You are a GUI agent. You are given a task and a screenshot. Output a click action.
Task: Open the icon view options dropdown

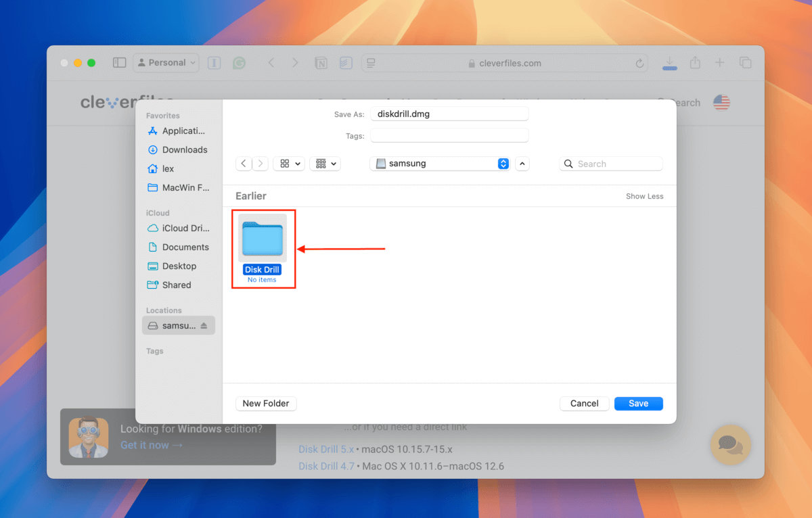tap(289, 164)
